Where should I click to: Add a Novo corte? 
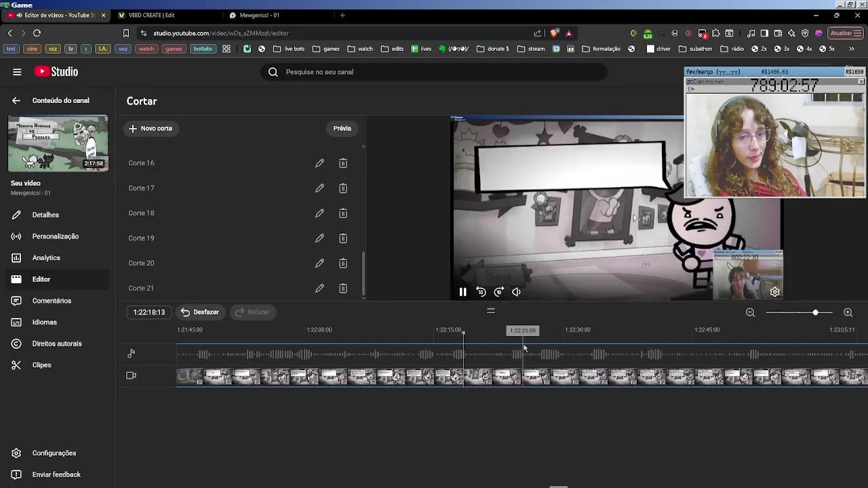pyautogui.click(x=151, y=128)
